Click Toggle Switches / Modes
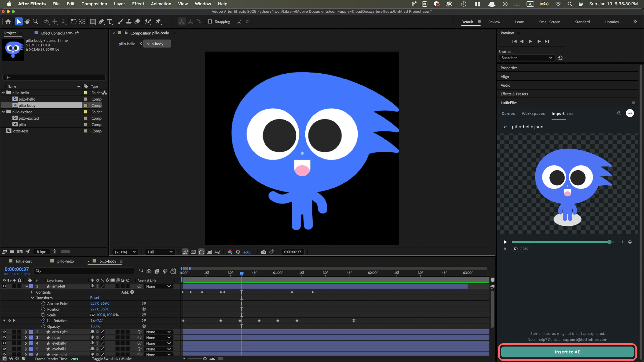This screenshot has width=644, height=362. 112,359
